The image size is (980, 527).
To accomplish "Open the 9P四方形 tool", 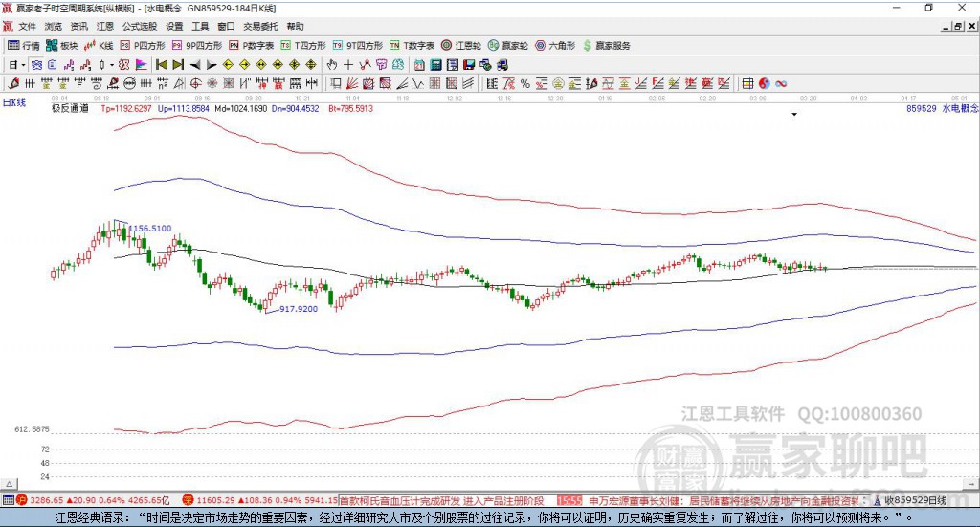I will 197,46.
